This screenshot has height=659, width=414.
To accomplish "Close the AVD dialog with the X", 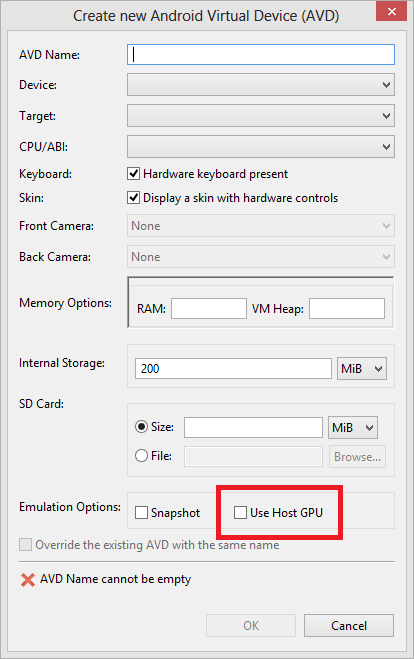I will click(391, 11).
